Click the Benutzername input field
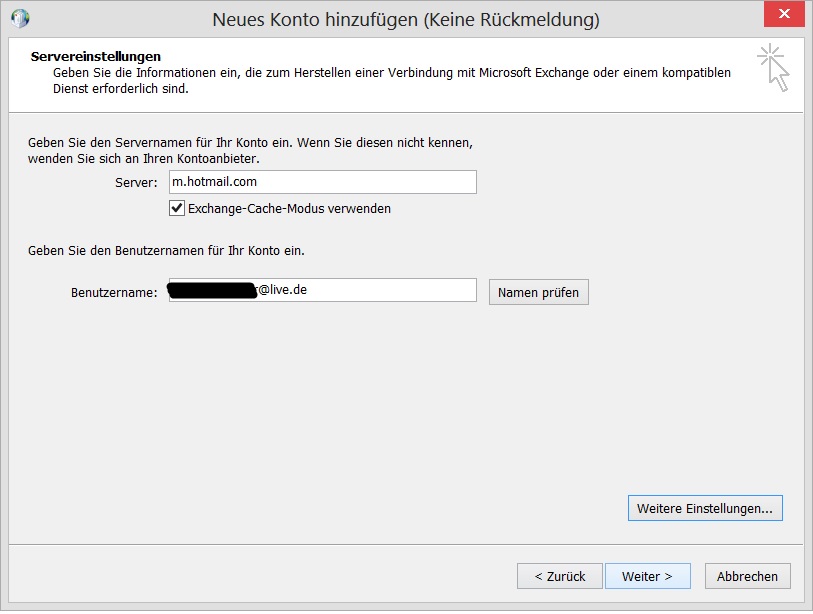 [x=323, y=290]
